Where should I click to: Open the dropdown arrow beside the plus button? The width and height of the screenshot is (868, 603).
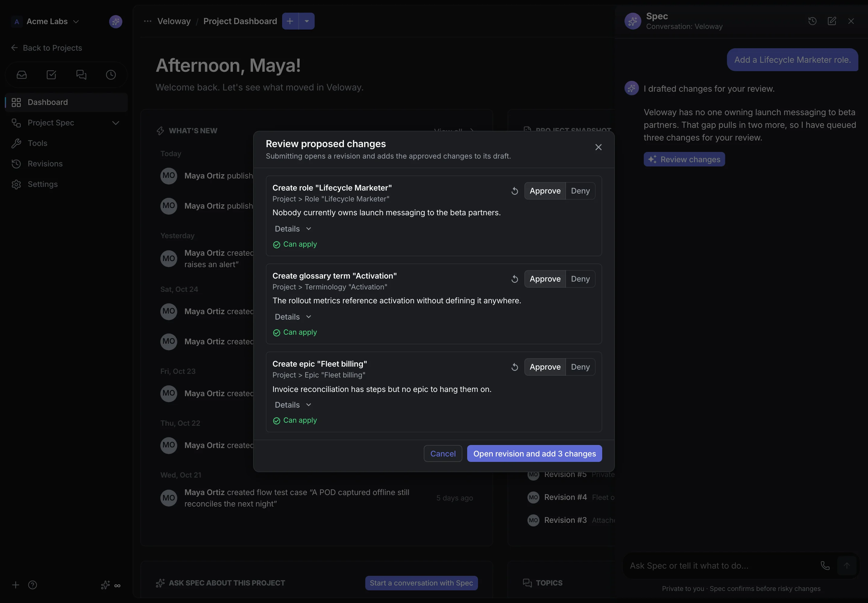pyautogui.click(x=307, y=21)
